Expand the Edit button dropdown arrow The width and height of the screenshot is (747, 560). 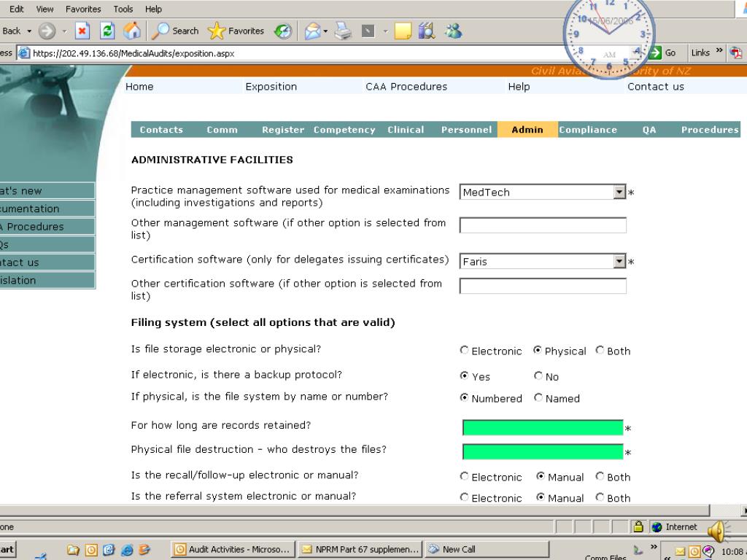385,31
